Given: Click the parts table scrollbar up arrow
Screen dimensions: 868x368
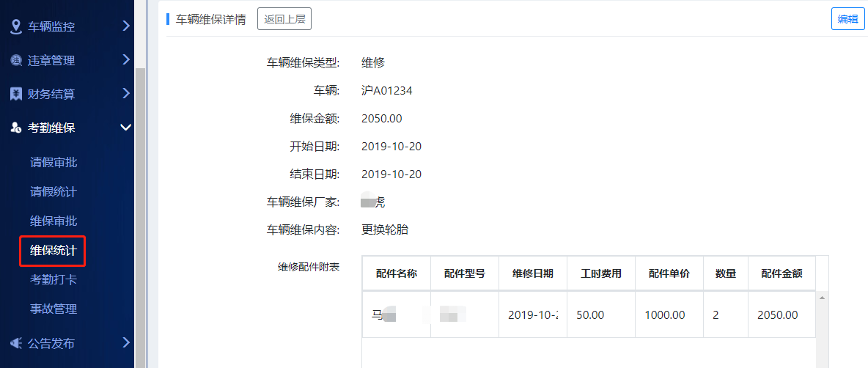Looking at the screenshot, I should (822, 298).
